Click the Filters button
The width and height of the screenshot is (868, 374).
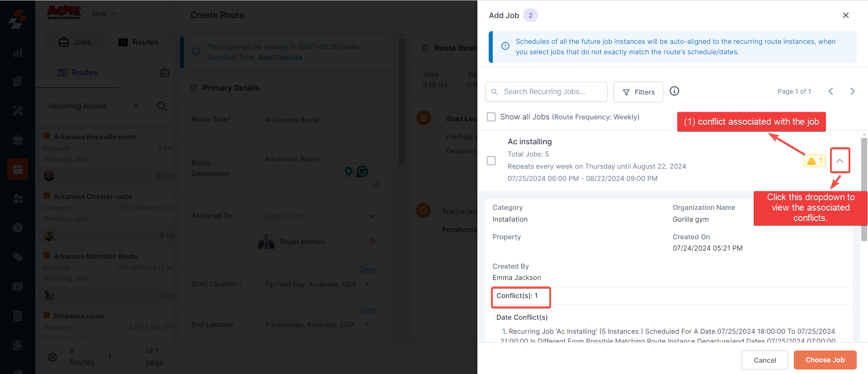638,92
